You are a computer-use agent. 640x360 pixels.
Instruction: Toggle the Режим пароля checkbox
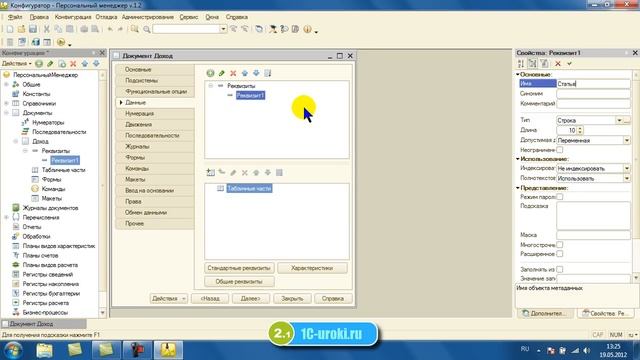coord(560,197)
